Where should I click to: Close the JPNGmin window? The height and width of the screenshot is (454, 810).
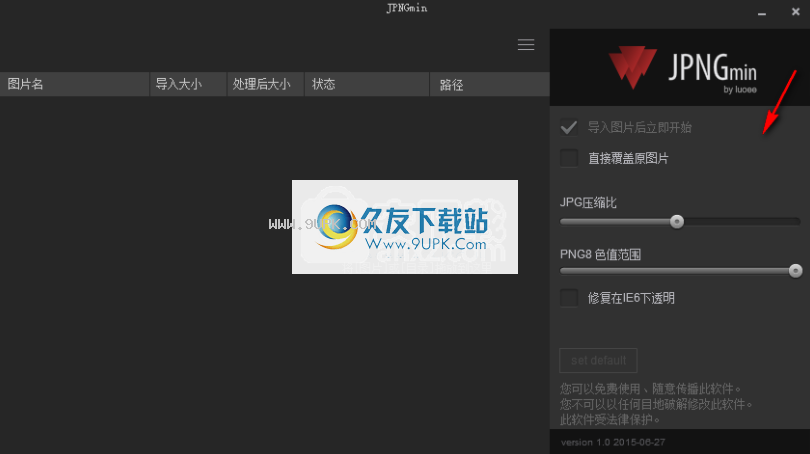[x=796, y=12]
